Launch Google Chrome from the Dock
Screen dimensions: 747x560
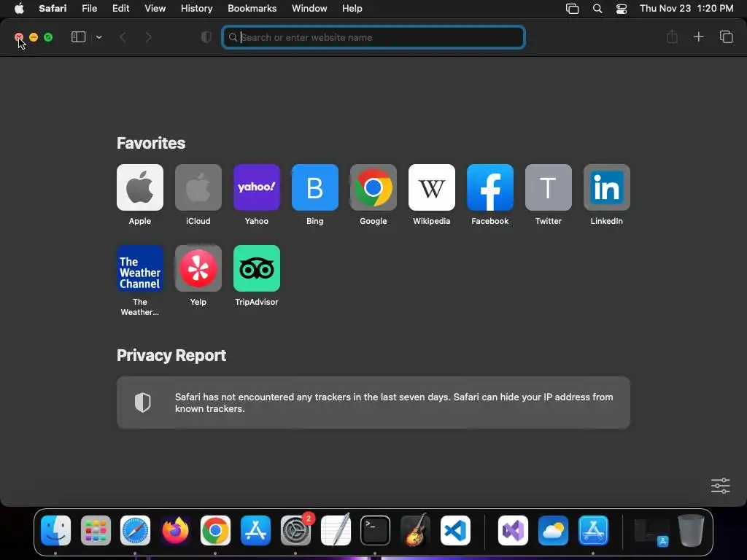[x=215, y=530]
